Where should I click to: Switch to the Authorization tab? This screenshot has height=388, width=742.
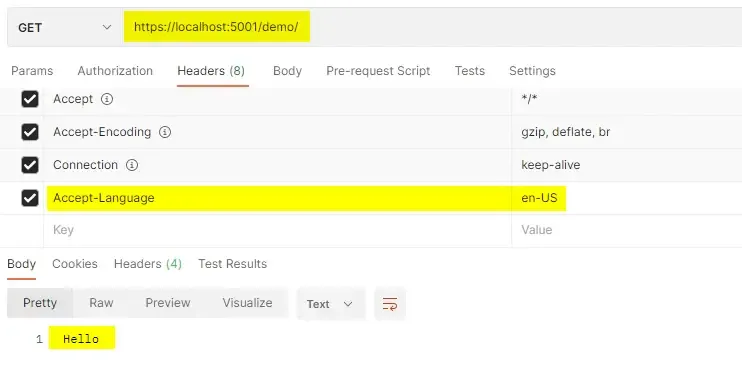[x=115, y=71]
